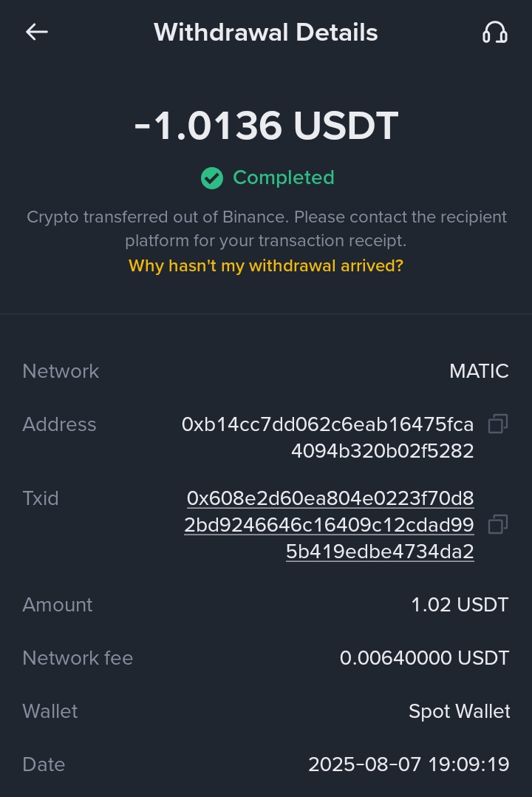Select the green Completed status text
Screen dimensions: 532x797
click(x=284, y=178)
